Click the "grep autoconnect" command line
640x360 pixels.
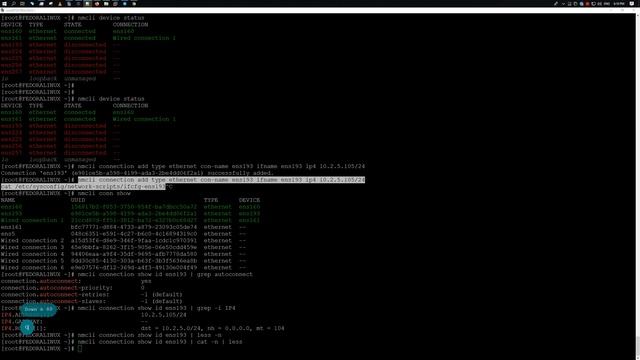coord(165,274)
